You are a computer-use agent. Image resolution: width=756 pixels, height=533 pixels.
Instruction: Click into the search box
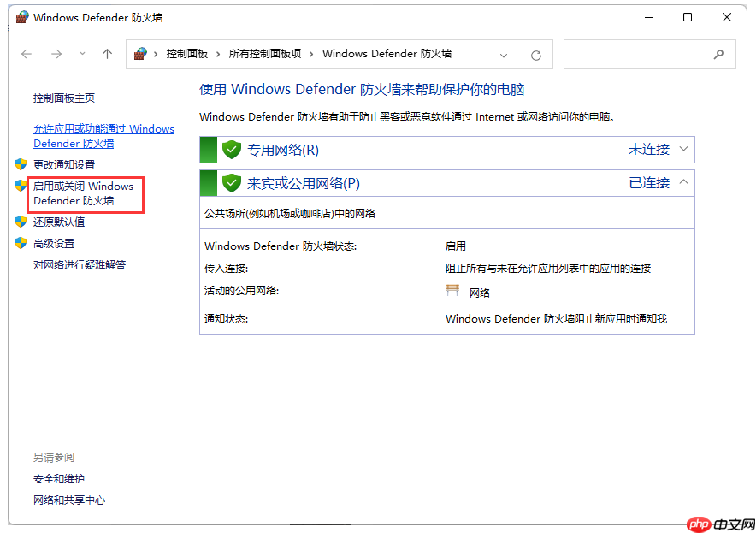click(x=649, y=55)
